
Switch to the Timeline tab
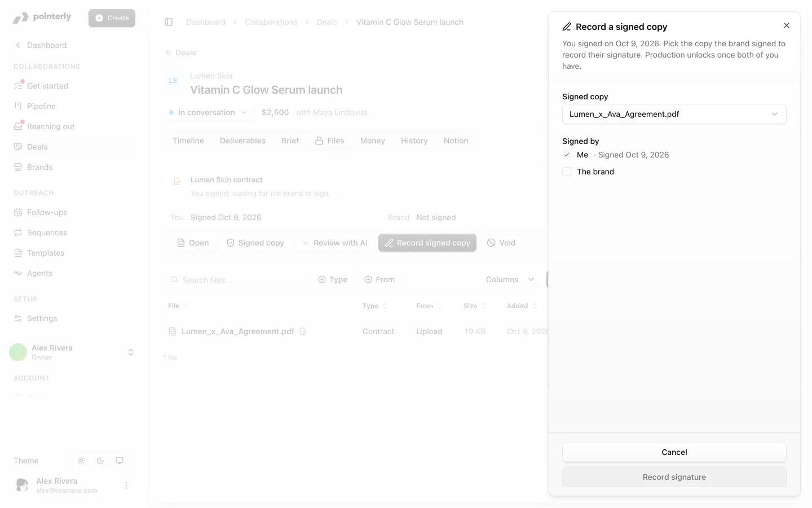[x=188, y=141]
